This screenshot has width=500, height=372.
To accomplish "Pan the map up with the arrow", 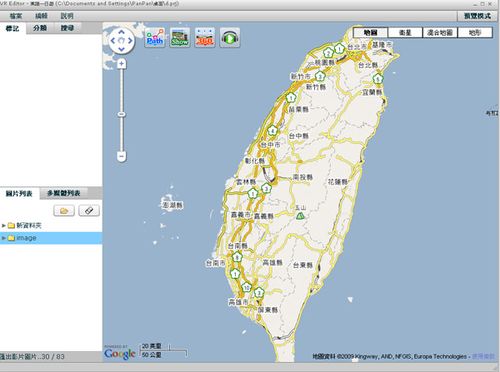I will 121,32.
